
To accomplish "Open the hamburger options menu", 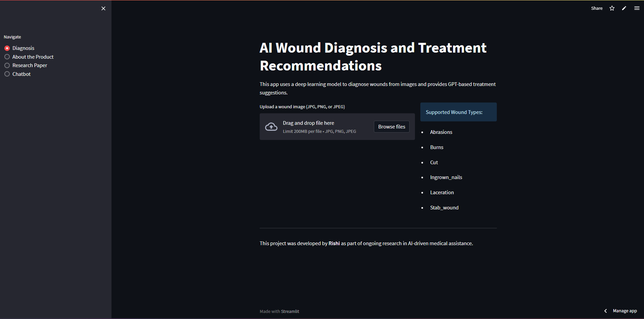I will [x=637, y=8].
